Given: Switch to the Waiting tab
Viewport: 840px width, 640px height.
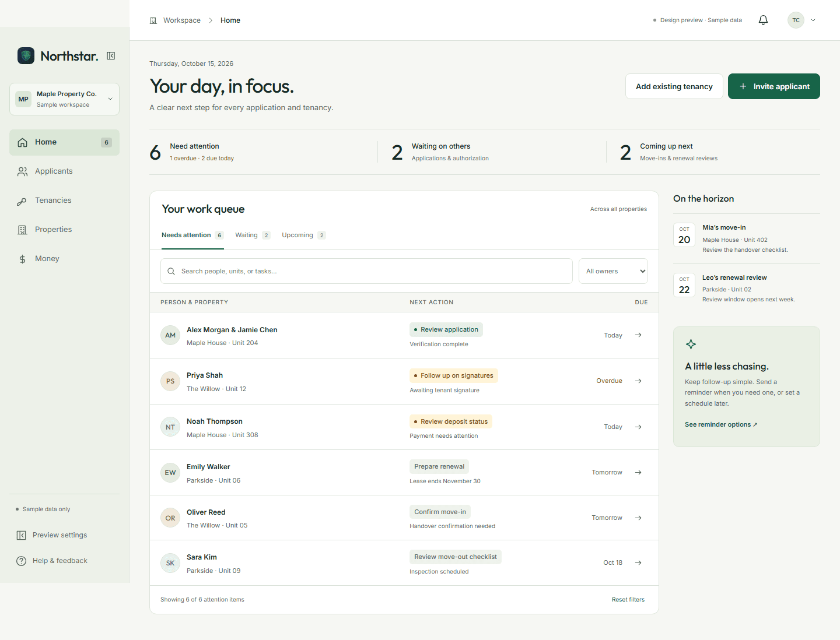Looking at the screenshot, I should click(x=253, y=235).
